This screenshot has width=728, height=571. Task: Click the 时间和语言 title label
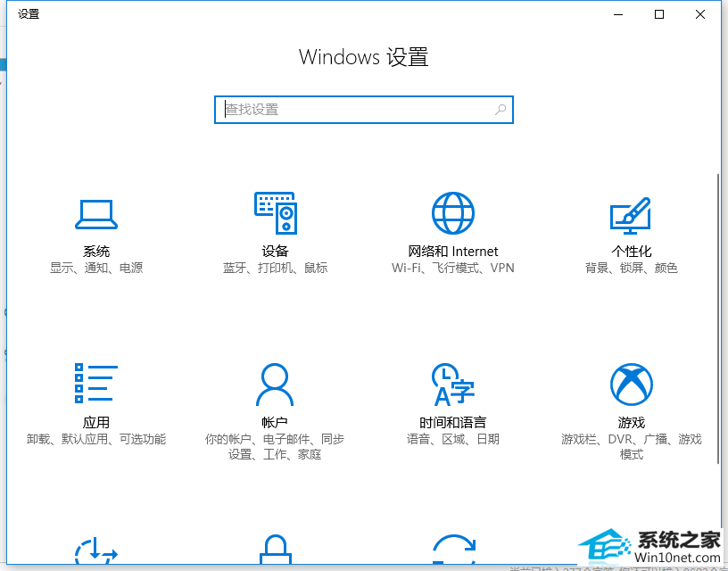pos(453,422)
